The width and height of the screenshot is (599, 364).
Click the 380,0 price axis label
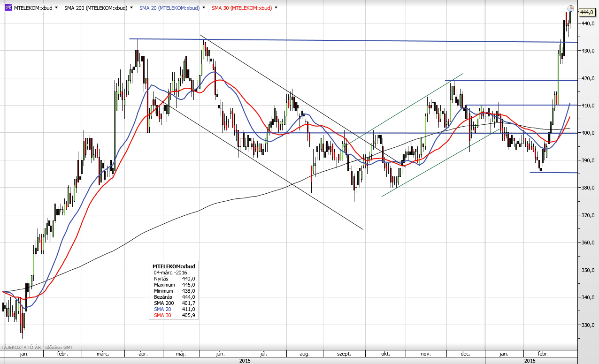click(x=588, y=188)
